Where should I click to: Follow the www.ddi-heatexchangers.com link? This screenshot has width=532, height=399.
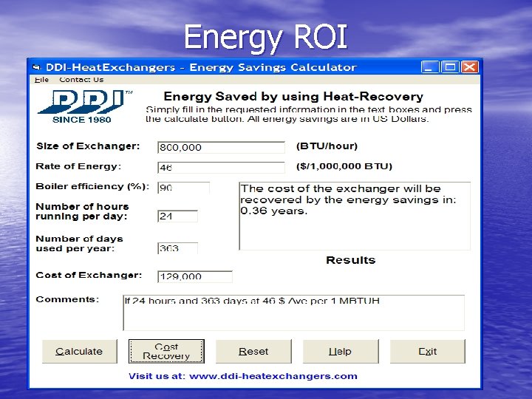pos(273,376)
